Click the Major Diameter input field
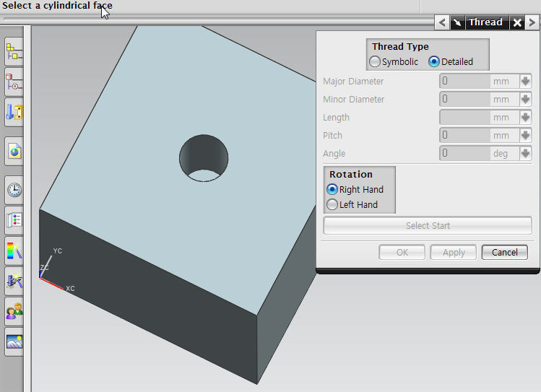This screenshot has height=392, width=541. pos(464,82)
